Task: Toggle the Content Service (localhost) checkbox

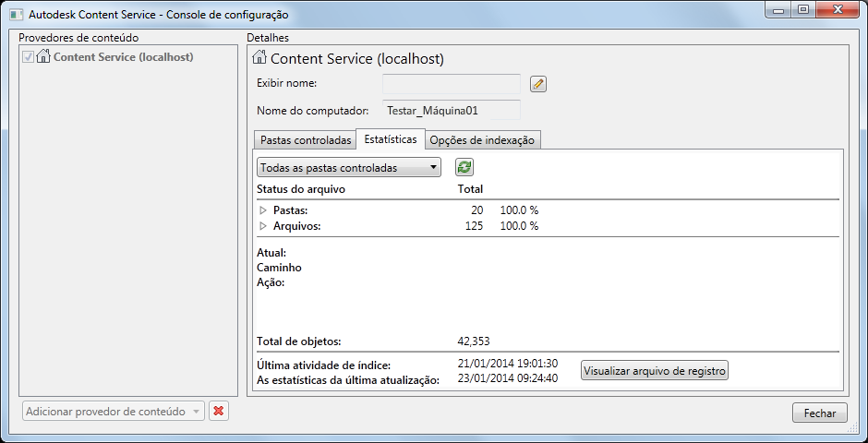Action: click(29, 56)
